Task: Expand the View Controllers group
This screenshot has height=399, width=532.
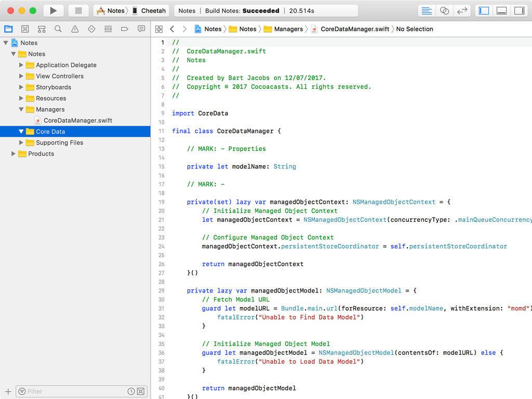Action: (x=21, y=76)
